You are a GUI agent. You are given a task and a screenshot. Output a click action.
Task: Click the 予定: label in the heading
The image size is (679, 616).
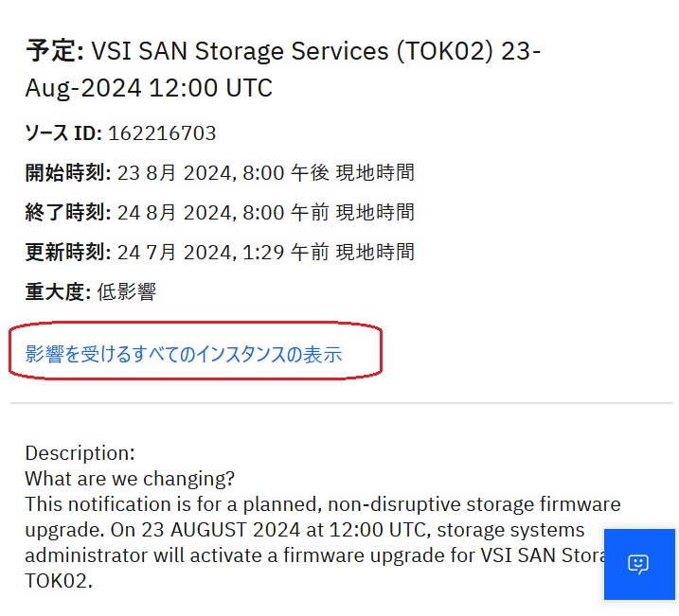click(x=55, y=50)
